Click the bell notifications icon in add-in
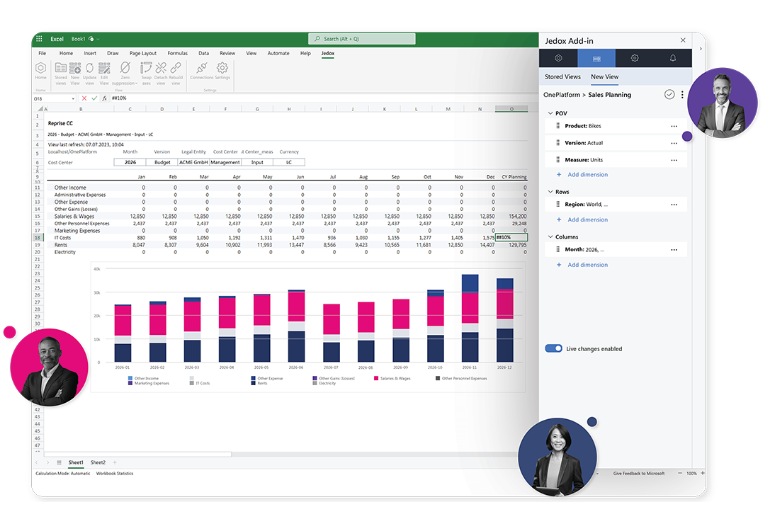This screenshot has height=522, width=776. [x=672, y=59]
